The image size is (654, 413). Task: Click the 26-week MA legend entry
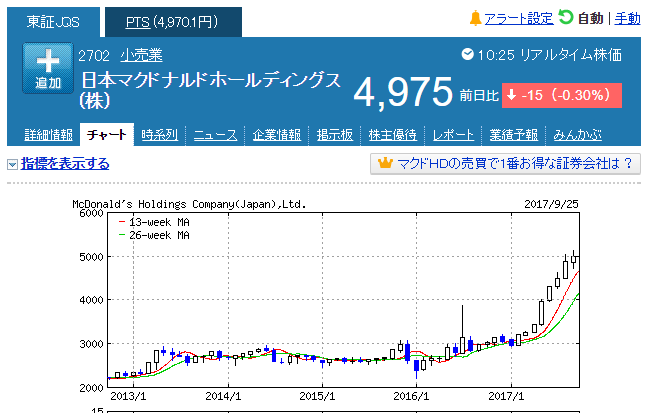pyautogui.click(x=154, y=235)
